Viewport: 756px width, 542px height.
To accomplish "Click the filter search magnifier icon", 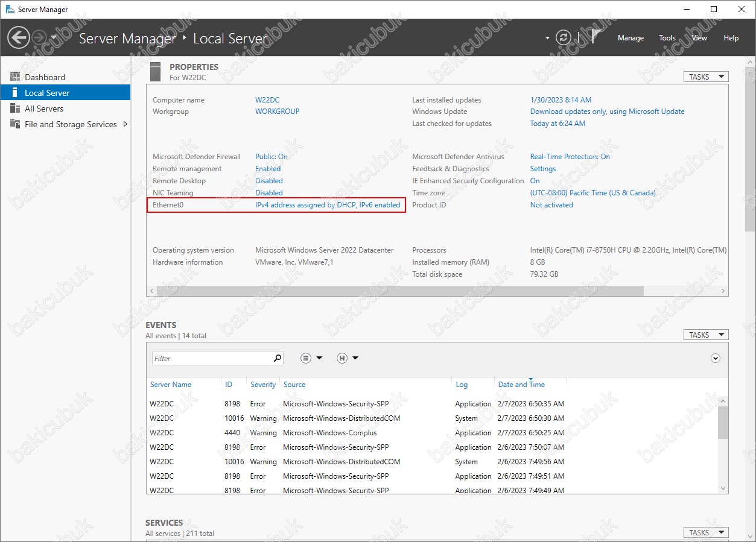I will pos(277,358).
